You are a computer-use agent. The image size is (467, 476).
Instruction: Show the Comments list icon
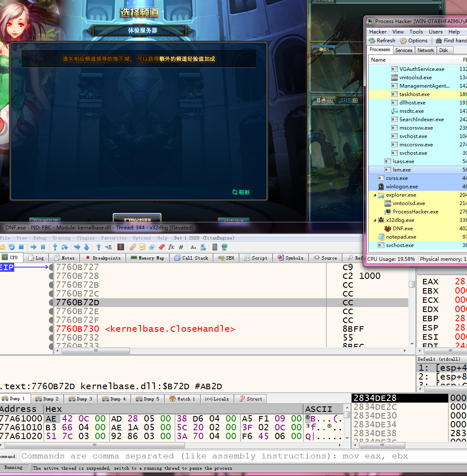(x=142, y=247)
